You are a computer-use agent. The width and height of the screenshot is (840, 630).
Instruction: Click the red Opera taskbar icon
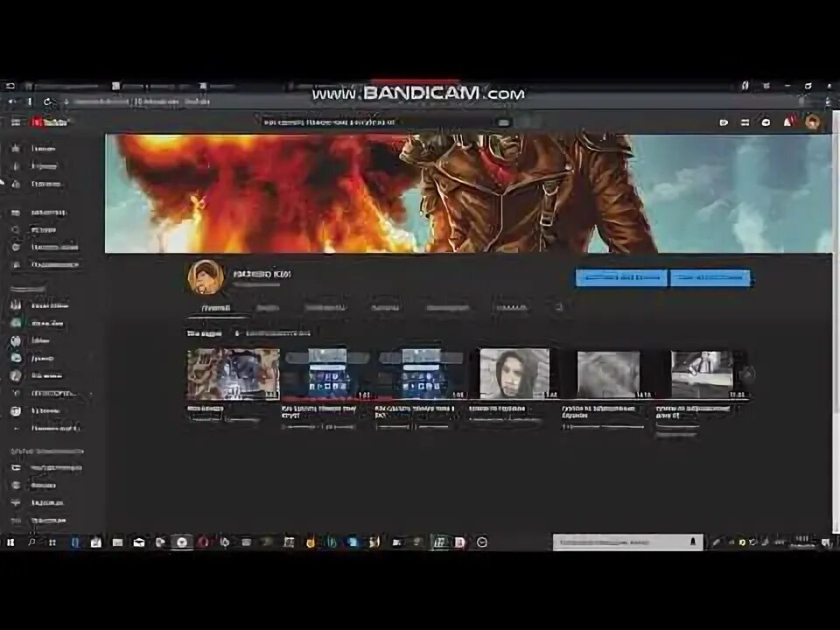coord(203,542)
